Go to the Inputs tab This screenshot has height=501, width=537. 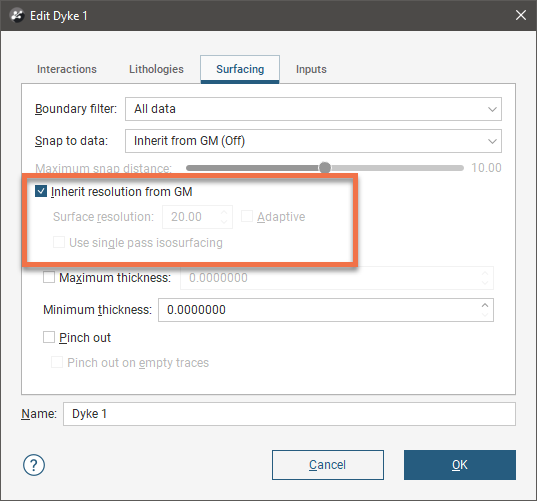click(x=311, y=69)
